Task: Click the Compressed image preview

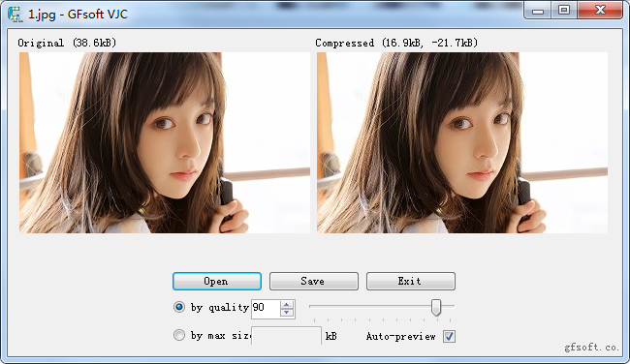Action: (x=462, y=143)
